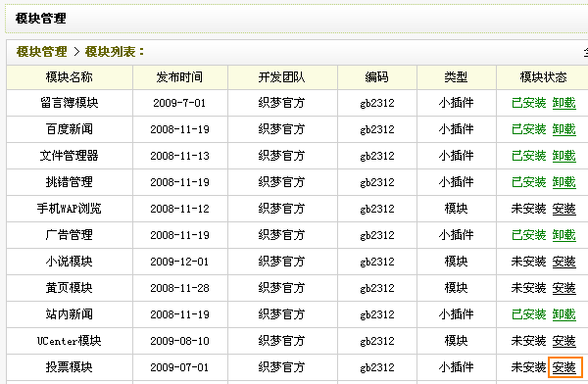Click the 类型 column header

point(456,77)
